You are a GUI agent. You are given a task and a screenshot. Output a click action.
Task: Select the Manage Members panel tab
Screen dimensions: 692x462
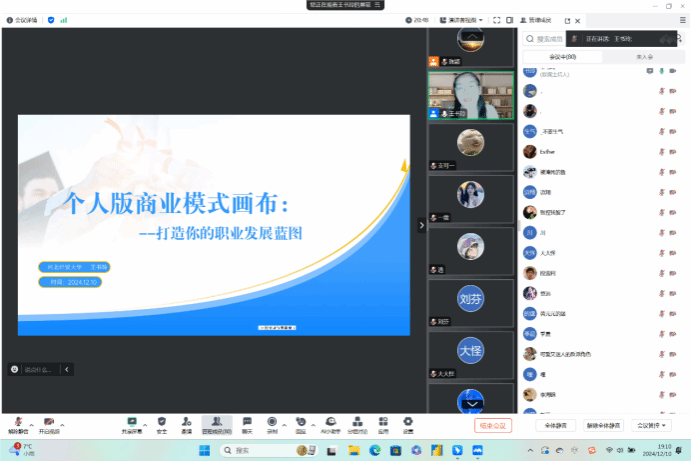click(x=536, y=20)
